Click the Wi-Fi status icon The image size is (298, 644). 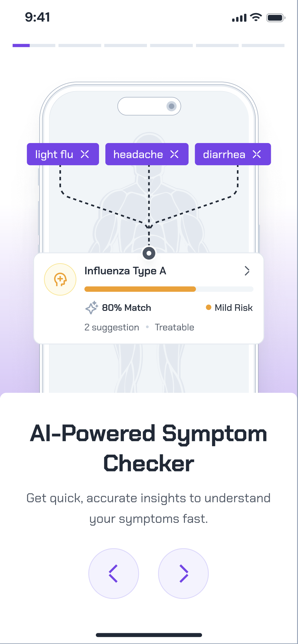coord(256,17)
